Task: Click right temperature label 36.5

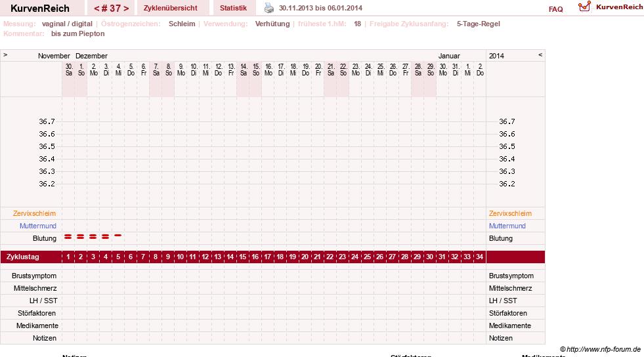Action: (507, 146)
